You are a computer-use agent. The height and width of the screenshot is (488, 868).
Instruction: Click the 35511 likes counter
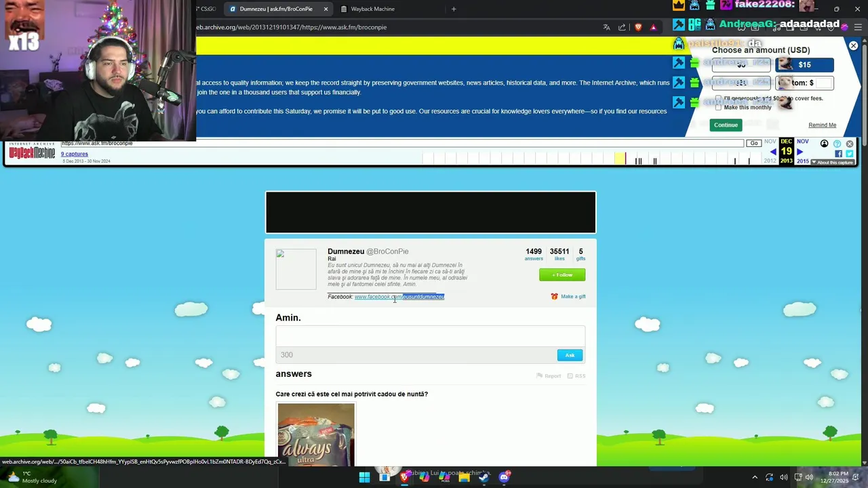point(559,254)
